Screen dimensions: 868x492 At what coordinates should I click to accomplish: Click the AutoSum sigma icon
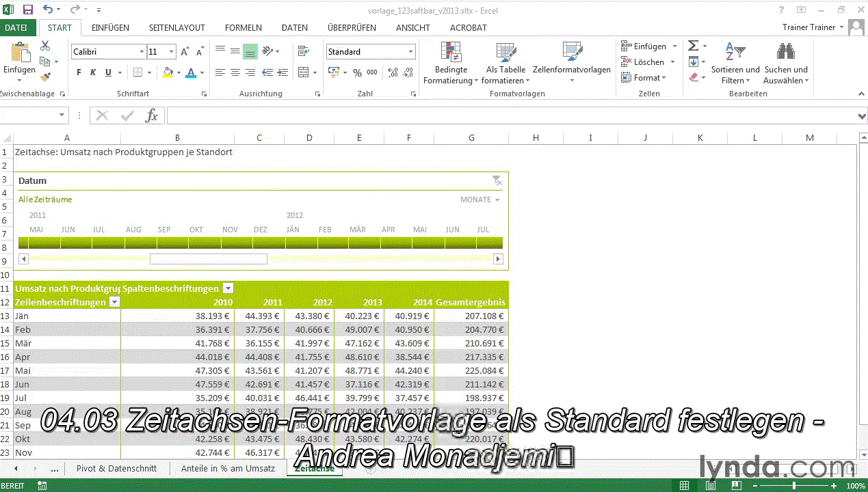(693, 46)
